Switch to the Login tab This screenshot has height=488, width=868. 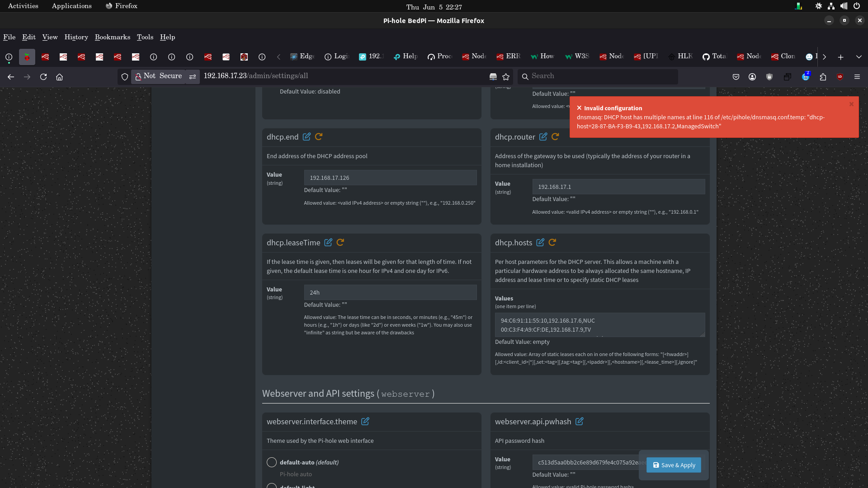(337, 56)
